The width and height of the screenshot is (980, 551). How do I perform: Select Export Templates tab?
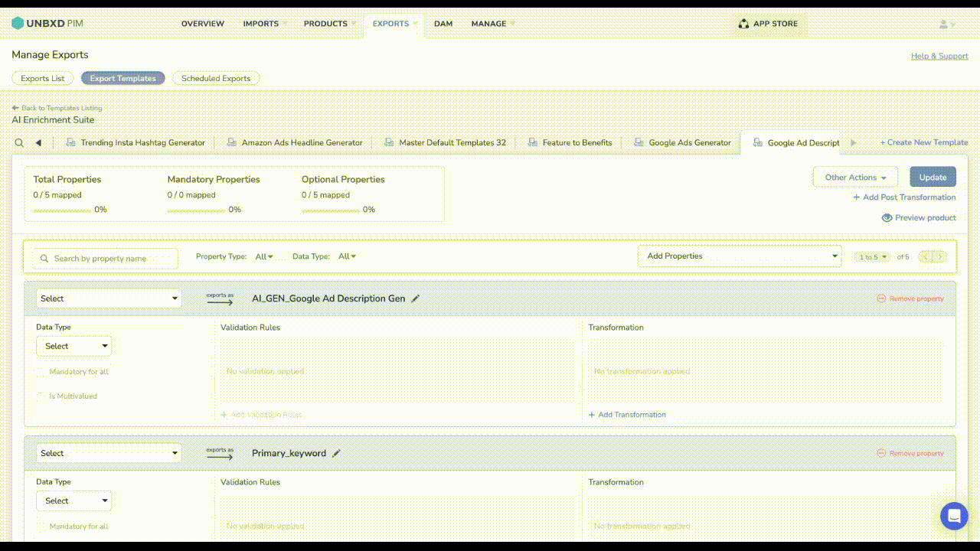(x=122, y=78)
